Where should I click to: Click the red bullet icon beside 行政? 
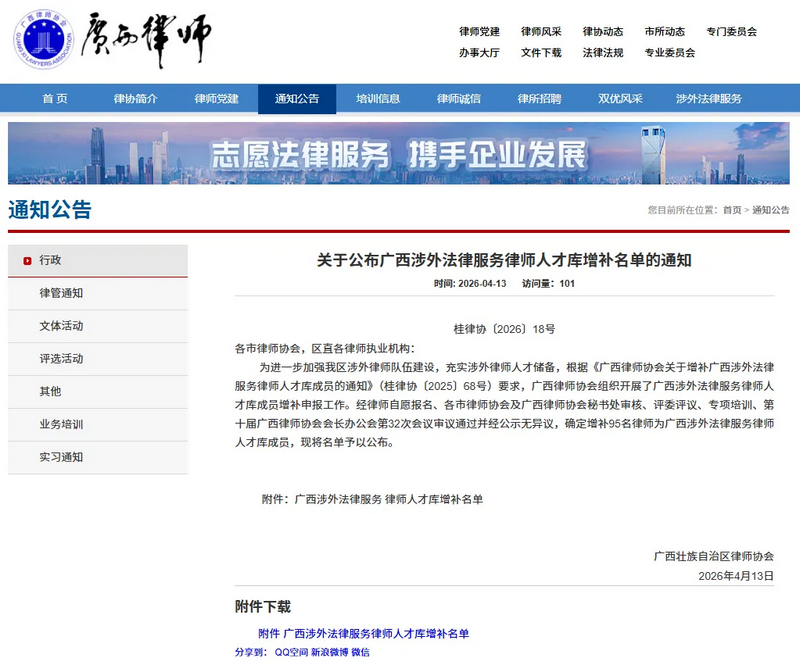coord(25,259)
